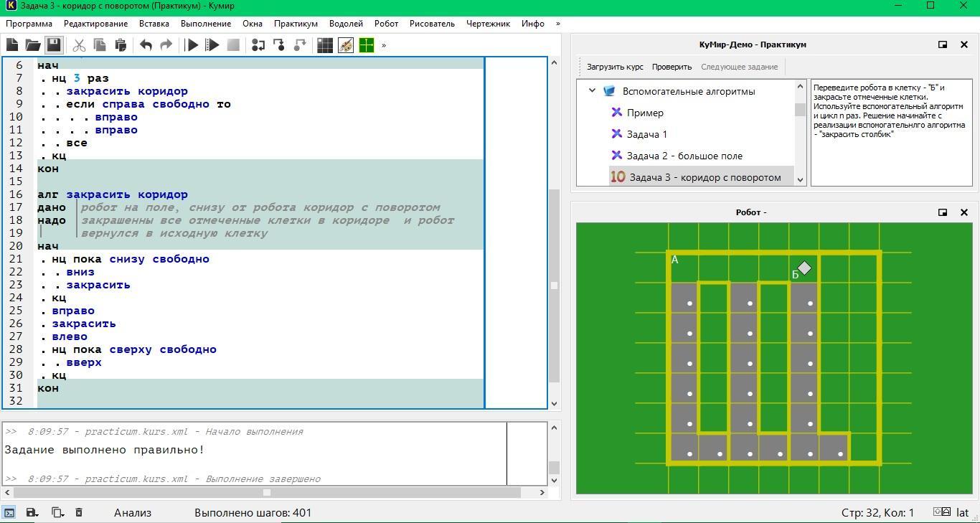Close the Практикум panel
The width and height of the screenshot is (980, 523).
[x=964, y=44]
